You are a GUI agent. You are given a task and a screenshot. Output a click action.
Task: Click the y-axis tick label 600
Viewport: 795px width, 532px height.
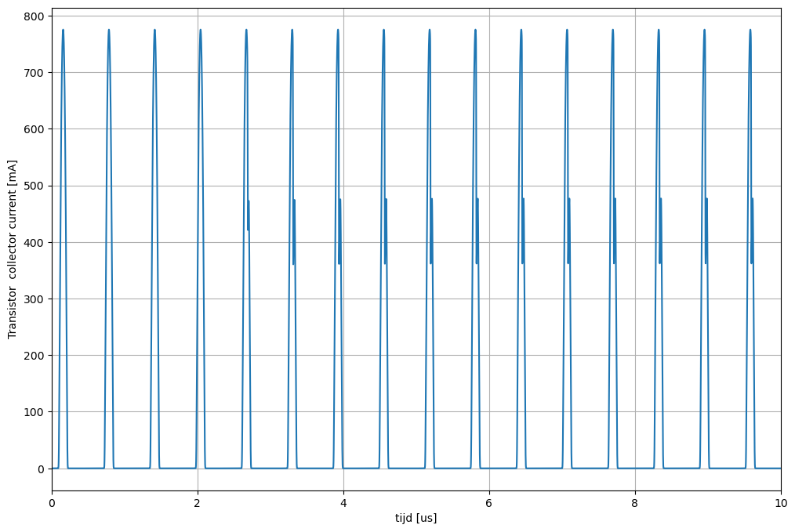pyautogui.click(x=34, y=129)
